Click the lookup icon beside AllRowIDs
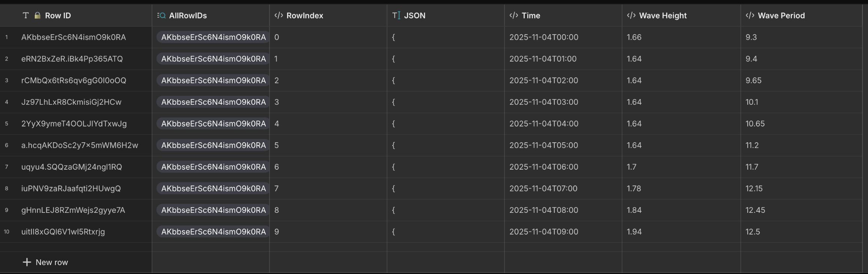 pyautogui.click(x=162, y=15)
